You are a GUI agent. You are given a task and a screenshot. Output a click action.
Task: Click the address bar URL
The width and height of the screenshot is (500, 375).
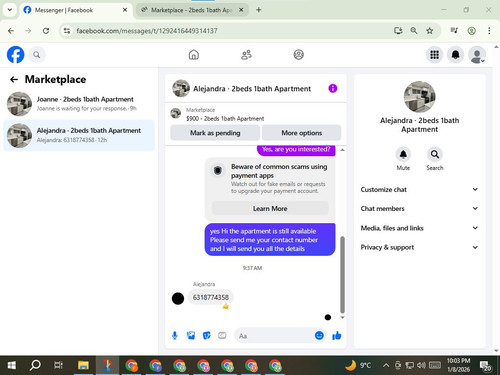(x=147, y=31)
